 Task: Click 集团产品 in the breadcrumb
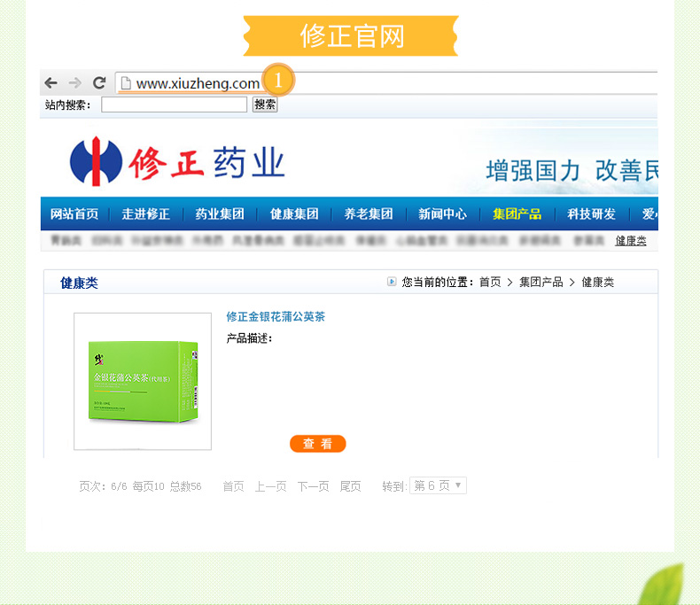click(x=541, y=282)
